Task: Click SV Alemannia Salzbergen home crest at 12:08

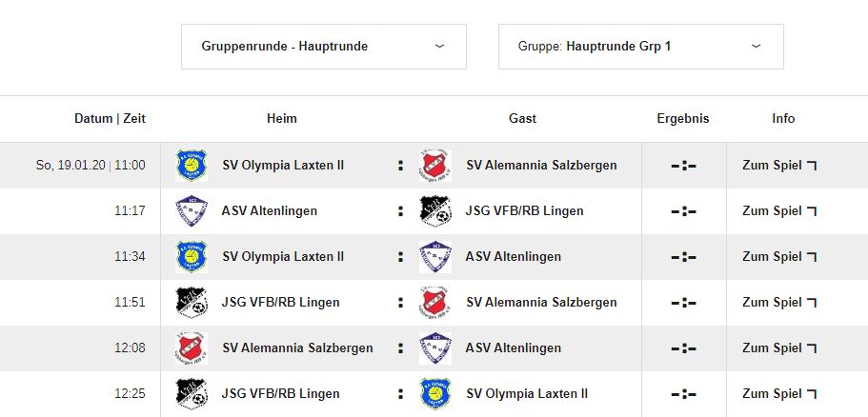Action: coord(191,347)
